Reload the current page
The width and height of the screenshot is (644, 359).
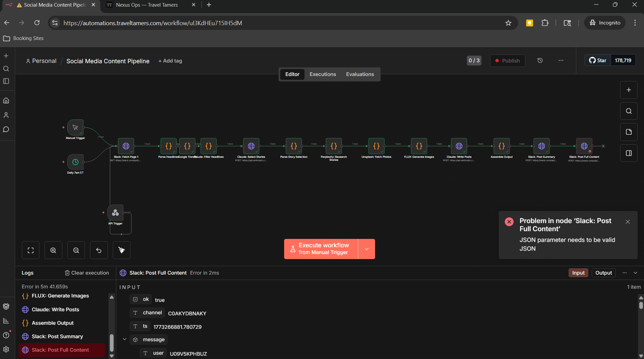pos(37,23)
